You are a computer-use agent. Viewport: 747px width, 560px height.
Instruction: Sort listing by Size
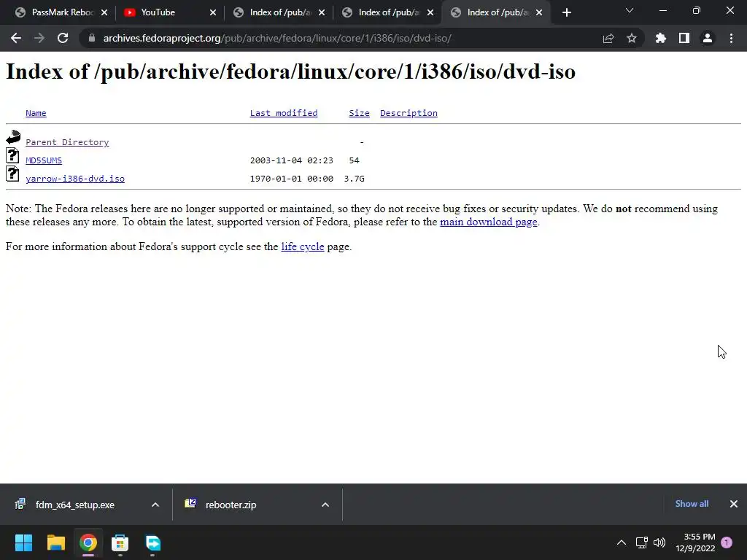click(x=359, y=113)
